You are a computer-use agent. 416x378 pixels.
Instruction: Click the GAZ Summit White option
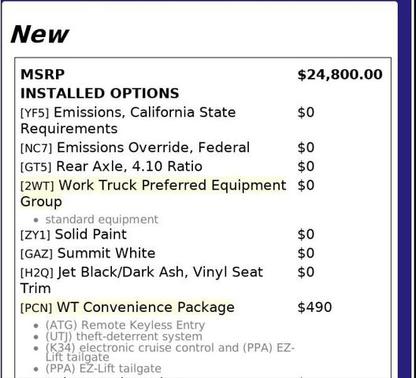tap(88, 253)
